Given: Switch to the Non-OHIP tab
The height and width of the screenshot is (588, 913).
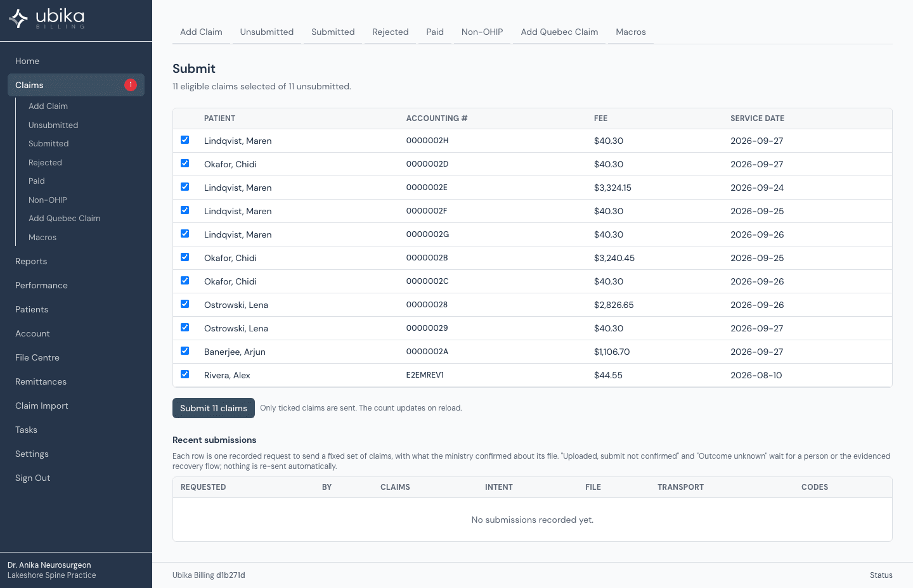Looking at the screenshot, I should point(482,32).
